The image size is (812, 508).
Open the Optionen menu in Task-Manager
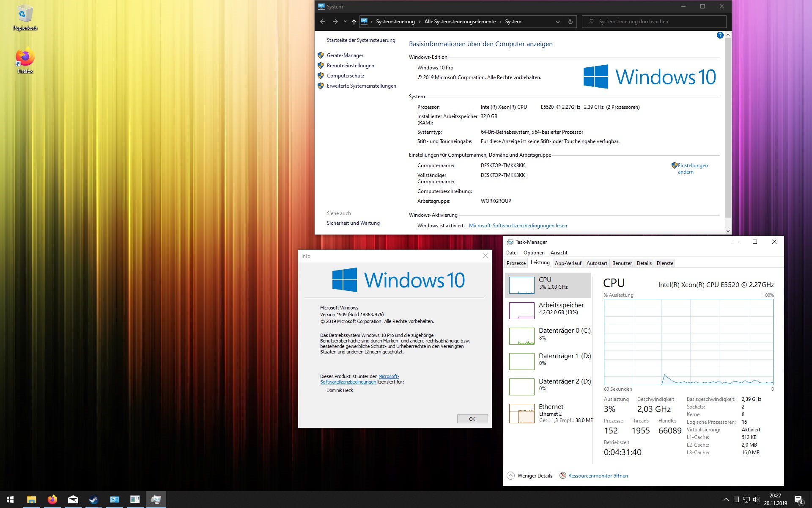534,253
